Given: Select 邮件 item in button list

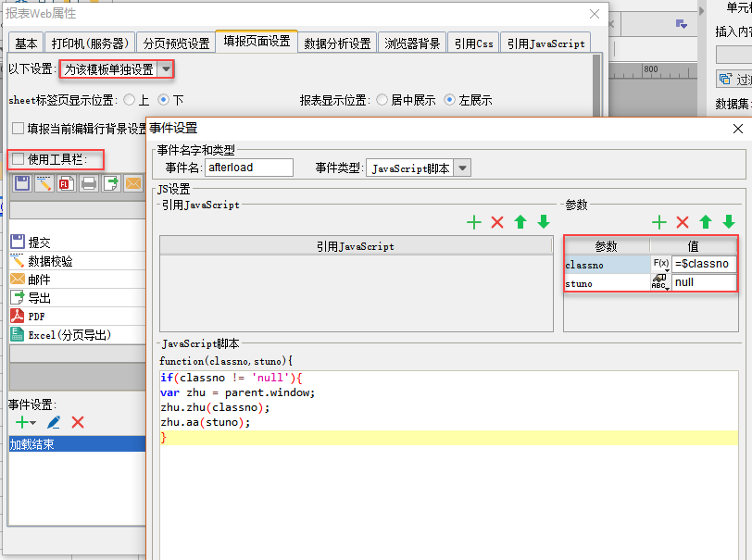Looking at the screenshot, I should pos(77,280).
